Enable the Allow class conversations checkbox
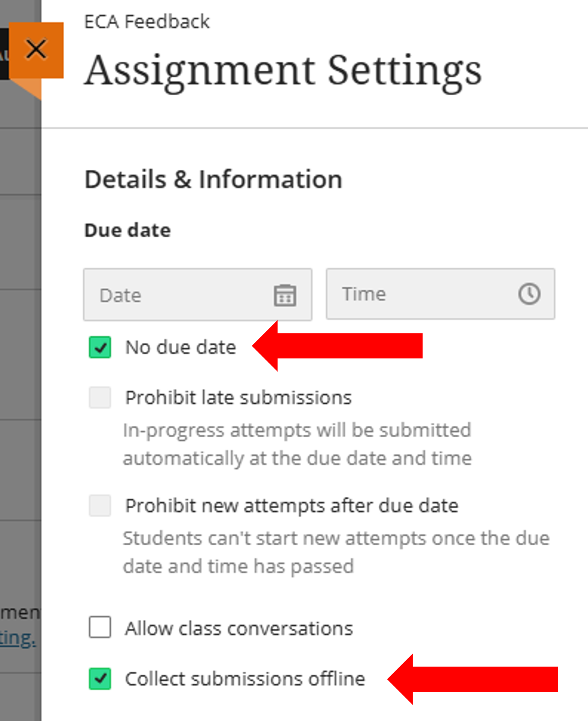 point(100,627)
